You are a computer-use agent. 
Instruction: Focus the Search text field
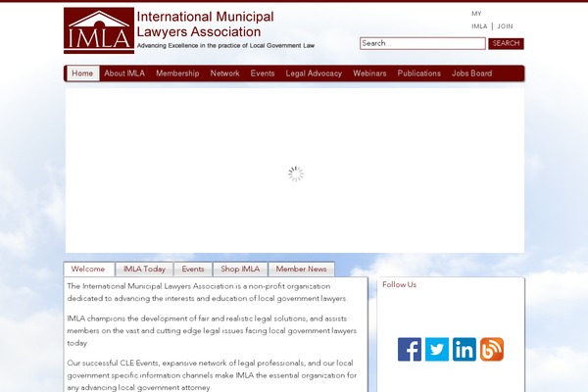click(422, 43)
